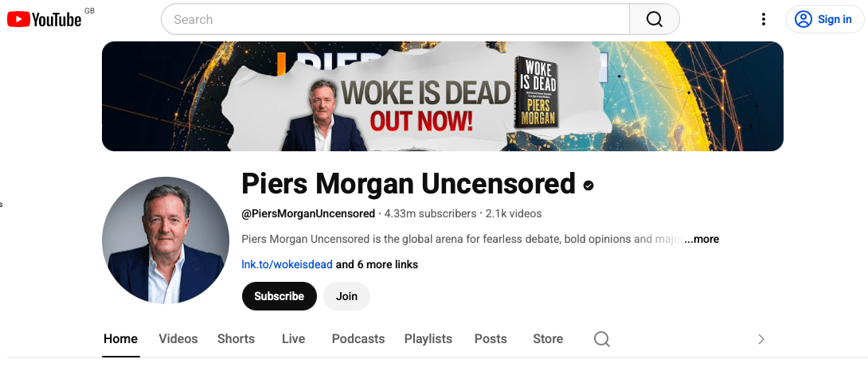Switch to the Videos tab
868x367 pixels.
click(178, 339)
